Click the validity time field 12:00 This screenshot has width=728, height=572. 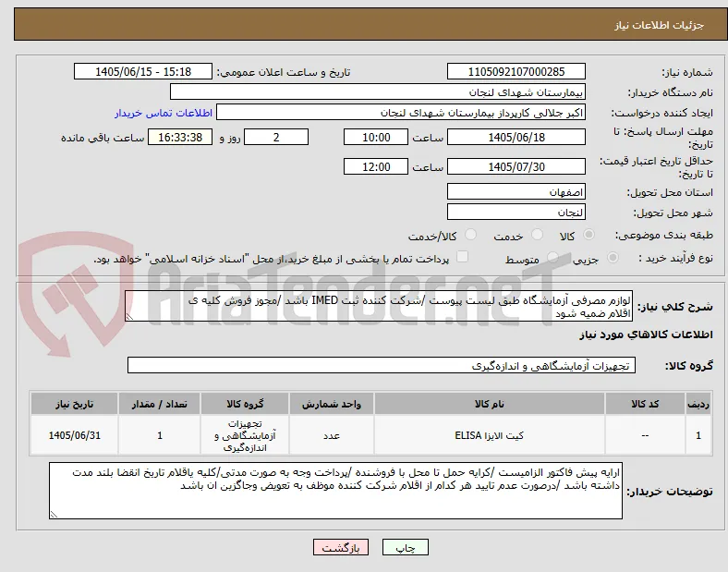tap(376, 166)
